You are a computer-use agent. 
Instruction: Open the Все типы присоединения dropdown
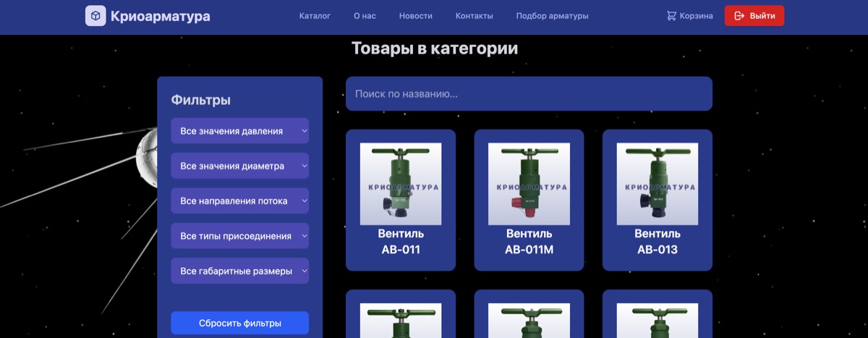[240, 236]
